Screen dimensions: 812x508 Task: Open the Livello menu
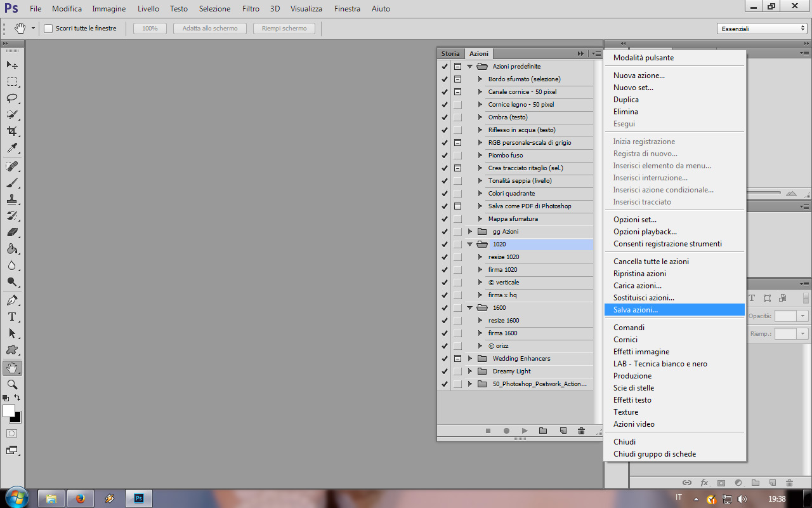(x=148, y=9)
